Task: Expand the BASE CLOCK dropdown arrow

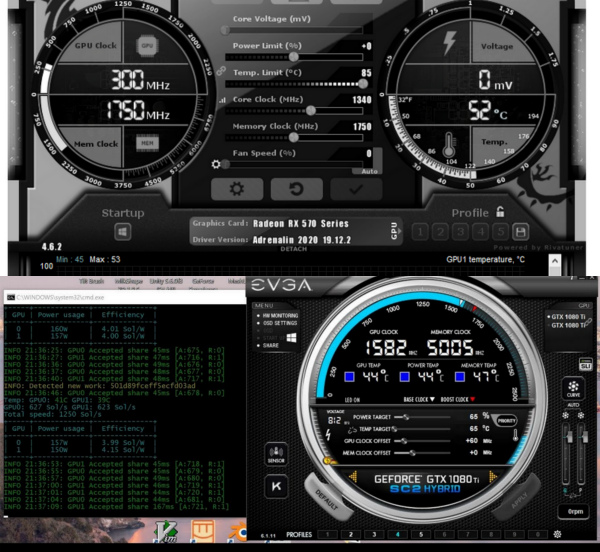Action: pos(432,399)
